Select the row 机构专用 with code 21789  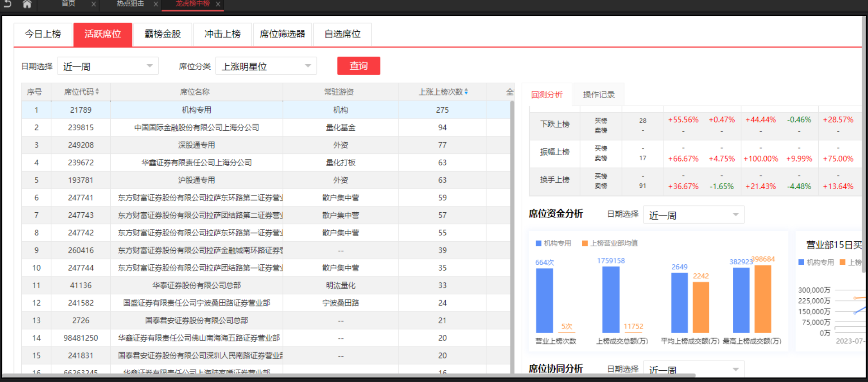[x=266, y=110]
